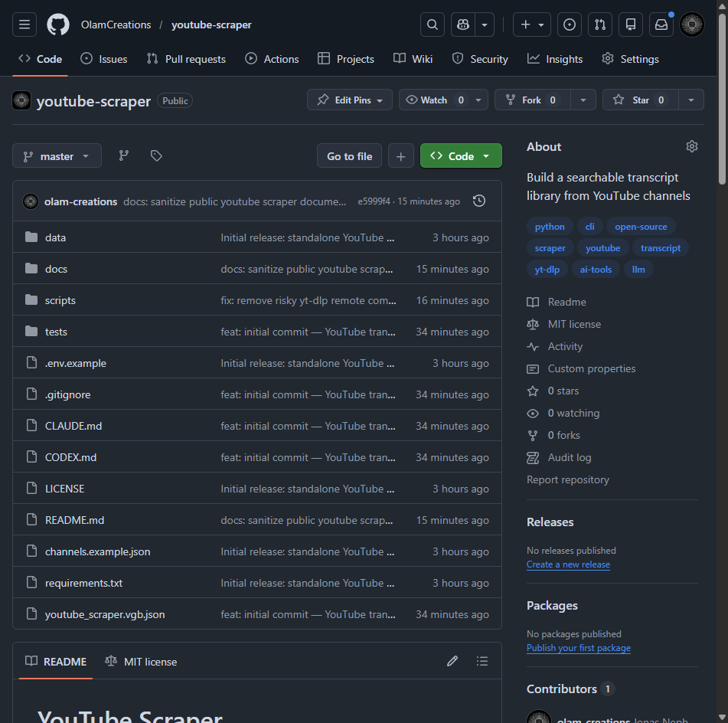Open Copilot chat icon

[463, 25]
